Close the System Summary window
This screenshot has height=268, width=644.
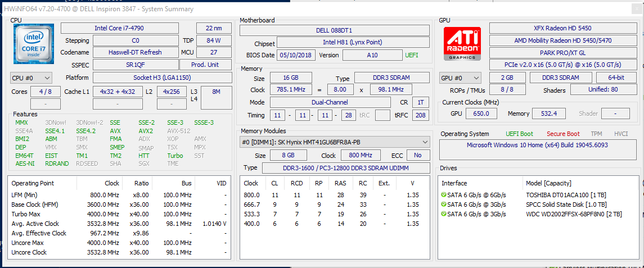(636, 9)
